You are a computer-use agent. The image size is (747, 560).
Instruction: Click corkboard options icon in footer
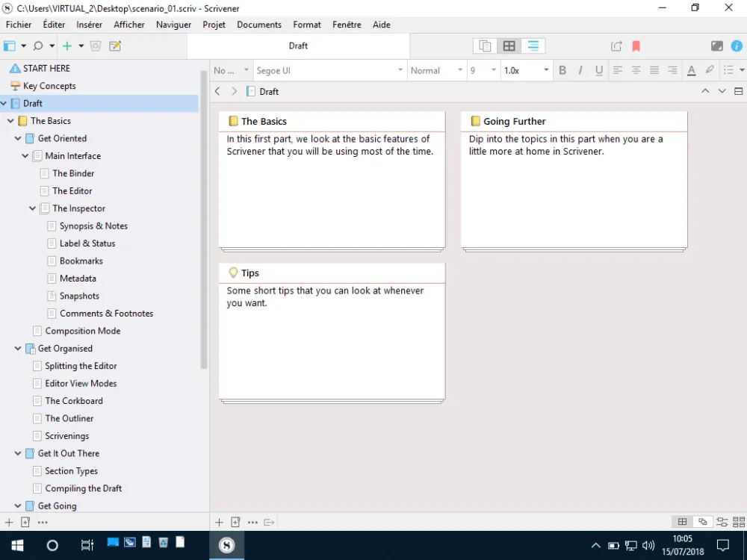722,522
